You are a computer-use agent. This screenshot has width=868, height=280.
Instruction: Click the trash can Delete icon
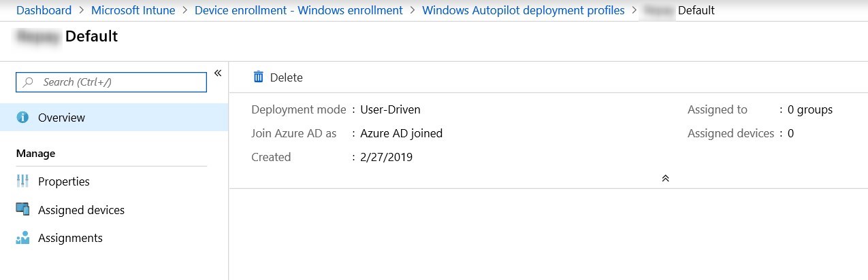click(x=258, y=77)
